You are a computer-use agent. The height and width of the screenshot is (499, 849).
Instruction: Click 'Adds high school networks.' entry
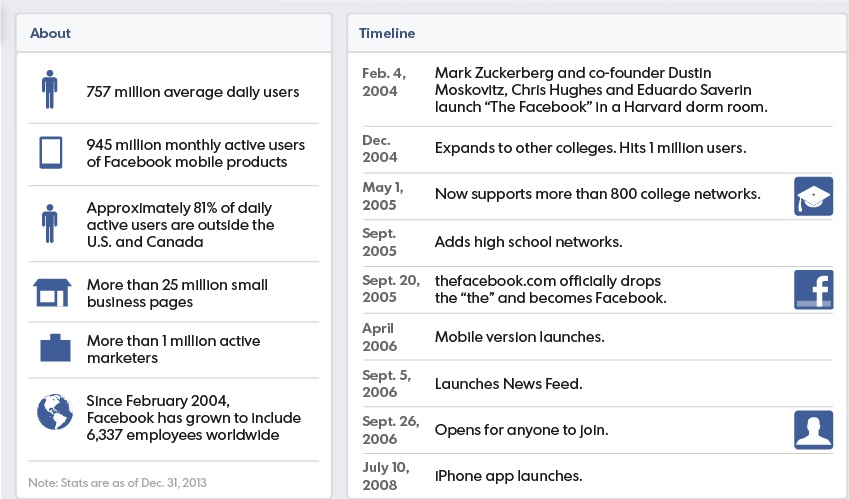(x=528, y=241)
